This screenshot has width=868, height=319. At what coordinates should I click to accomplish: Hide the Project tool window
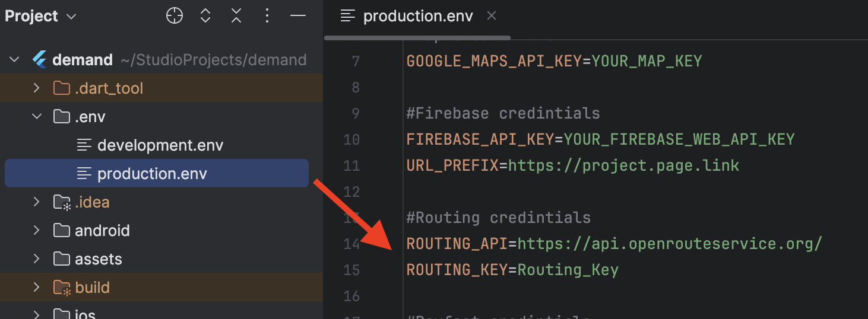tap(297, 16)
